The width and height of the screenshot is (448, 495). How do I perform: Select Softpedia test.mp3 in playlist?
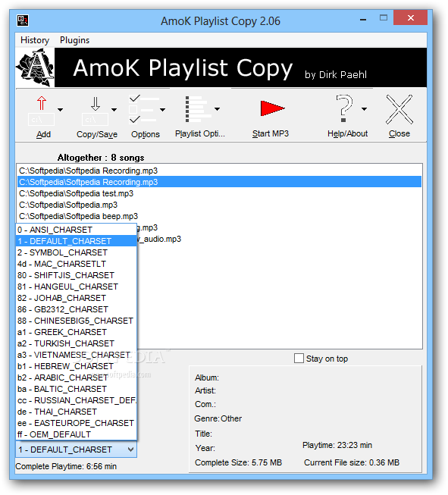tap(219, 193)
